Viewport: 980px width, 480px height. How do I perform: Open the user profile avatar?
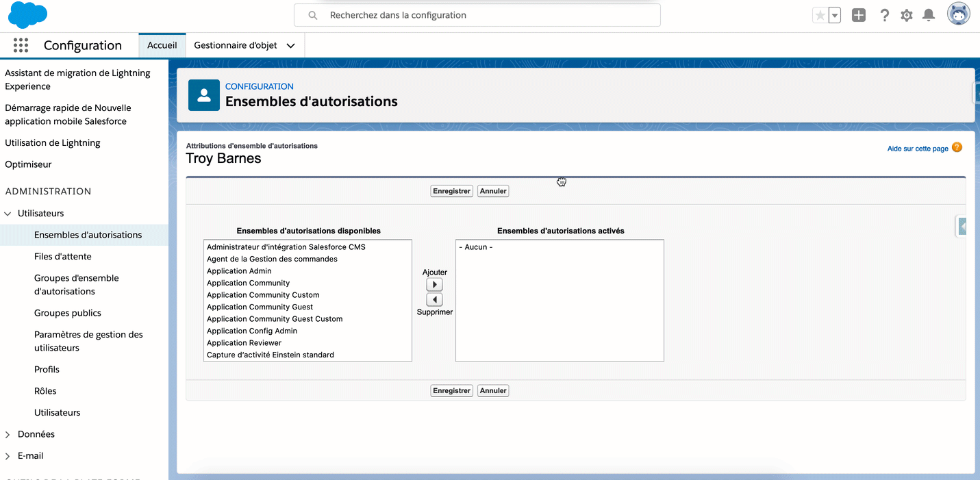coord(958,14)
